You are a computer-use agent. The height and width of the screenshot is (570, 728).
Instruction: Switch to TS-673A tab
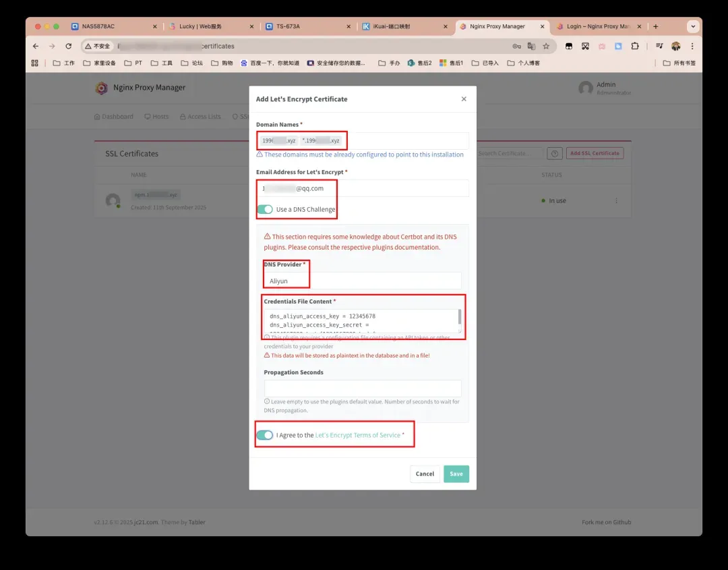(307, 26)
